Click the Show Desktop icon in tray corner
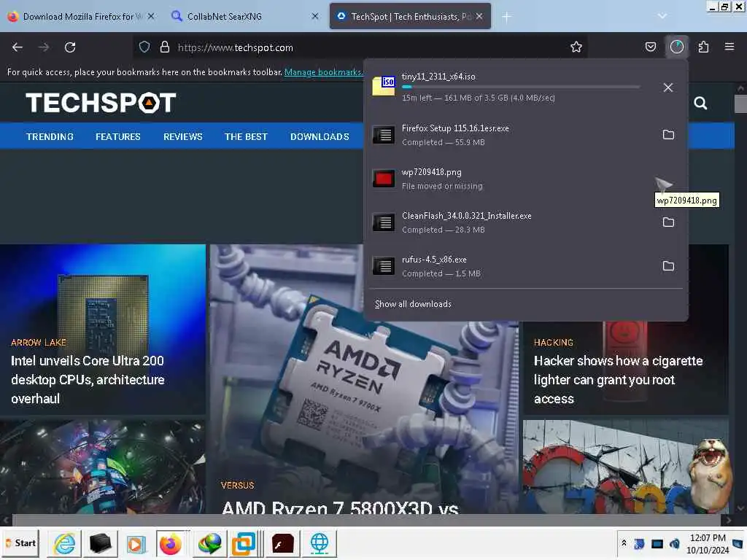 (739, 543)
